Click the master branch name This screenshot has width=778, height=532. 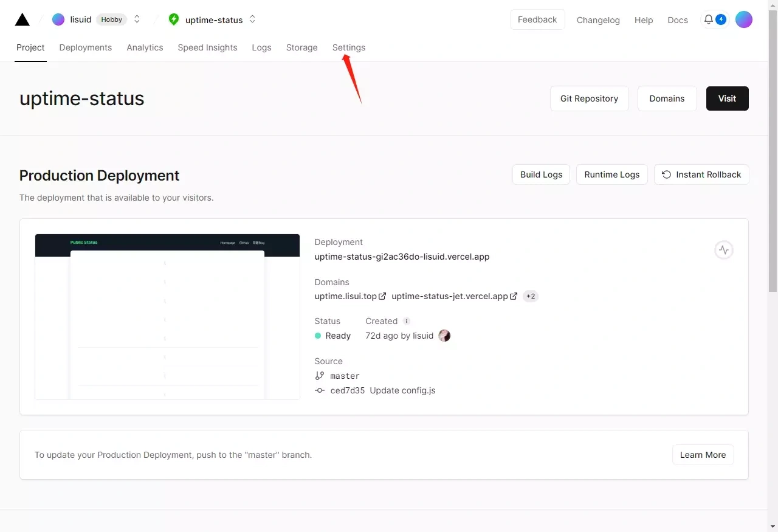click(x=345, y=376)
